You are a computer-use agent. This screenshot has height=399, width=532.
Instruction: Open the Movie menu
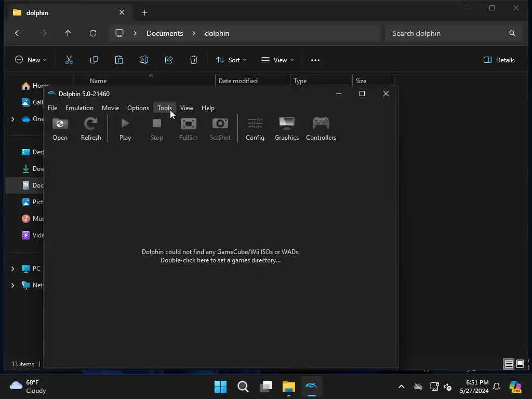click(x=110, y=108)
